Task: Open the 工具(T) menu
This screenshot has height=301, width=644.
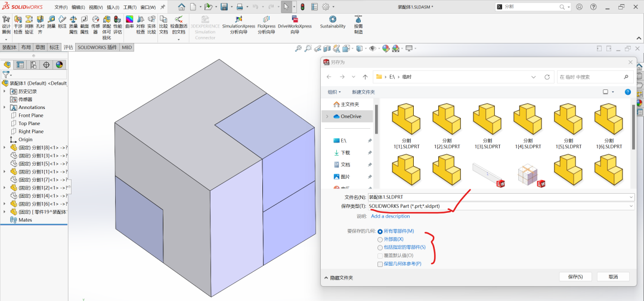Action: point(130,7)
